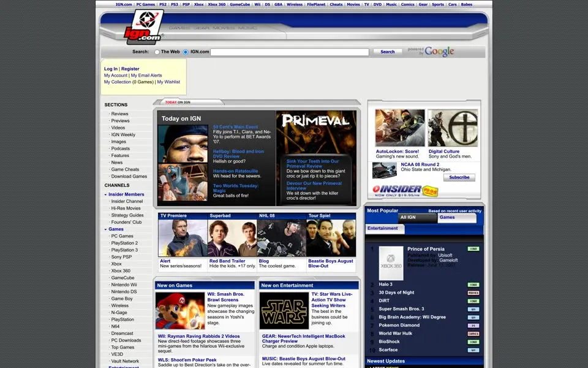Open the 50 Cent thumbnail image
The image size is (588, 368).
[x=183, y=144]
